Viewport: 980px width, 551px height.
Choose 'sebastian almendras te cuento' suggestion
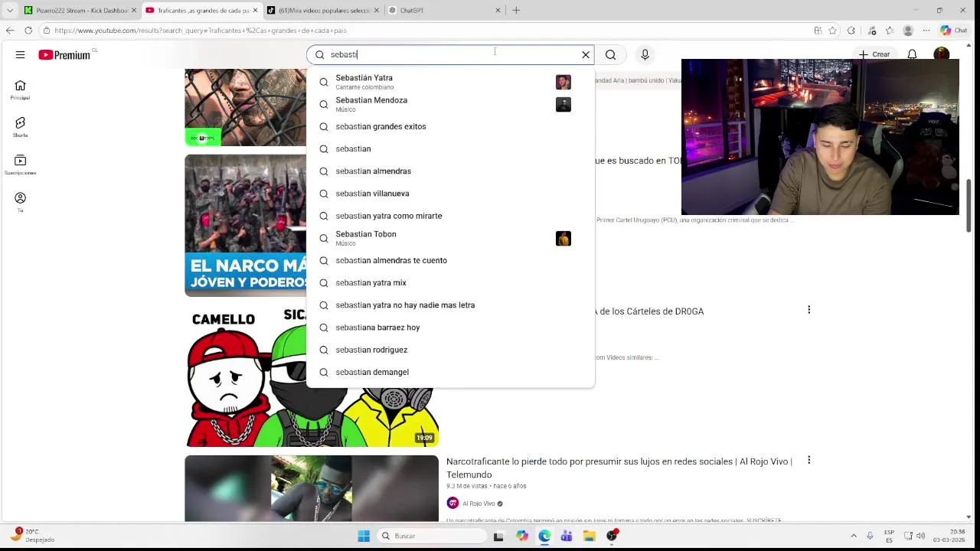coord(450,260)
